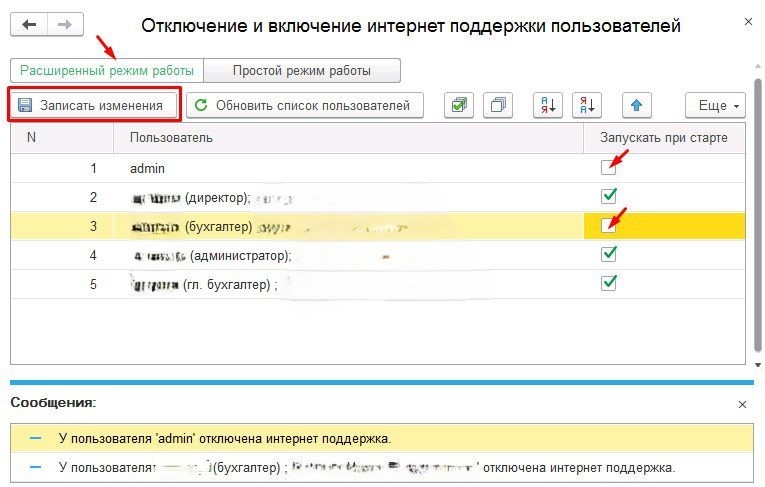Toggle startup checkbox for администратор user
Screen dimensions: 765x487
coord(608,254)
